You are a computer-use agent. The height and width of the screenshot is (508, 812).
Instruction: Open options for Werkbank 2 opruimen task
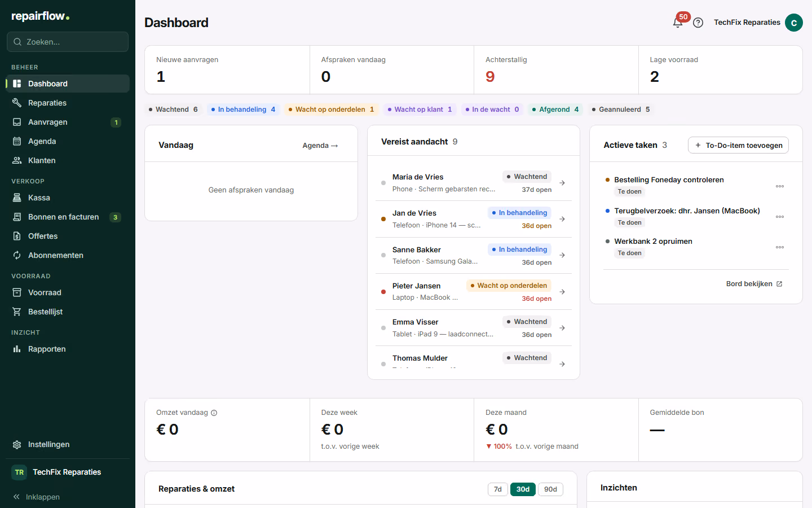tap(780, 247)
